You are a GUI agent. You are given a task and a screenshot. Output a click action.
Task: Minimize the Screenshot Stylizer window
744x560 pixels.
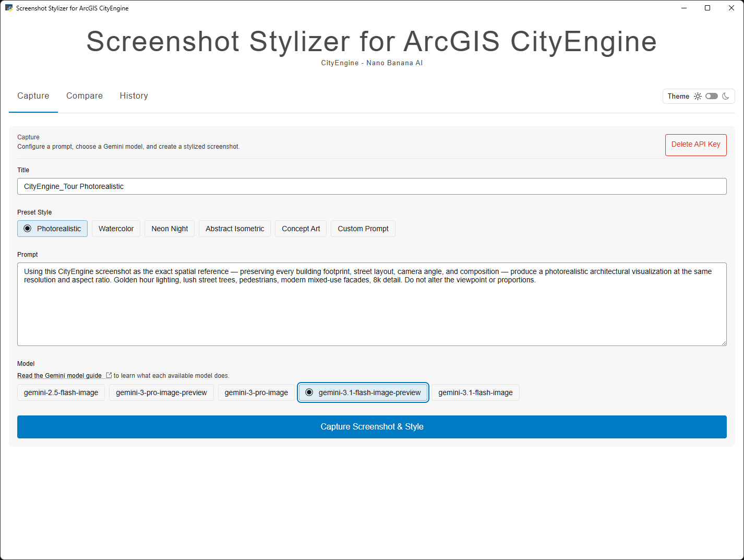coord(684,8)
